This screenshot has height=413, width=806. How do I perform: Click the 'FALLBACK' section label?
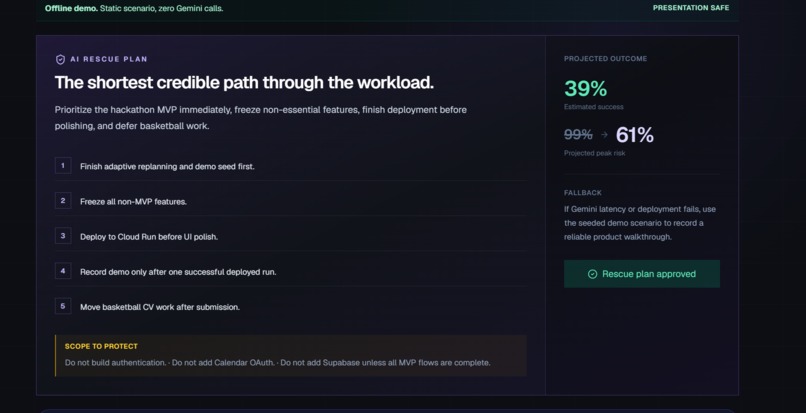[583, 192]
